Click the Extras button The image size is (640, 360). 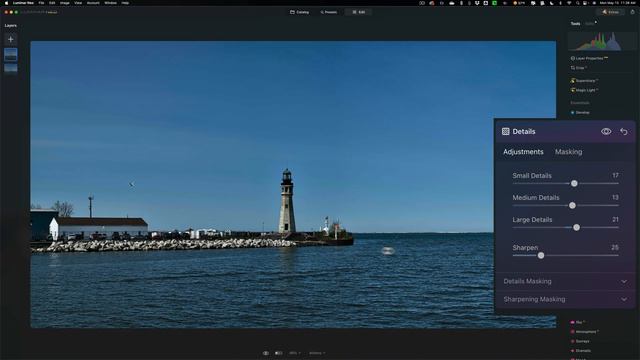point(611,12)
